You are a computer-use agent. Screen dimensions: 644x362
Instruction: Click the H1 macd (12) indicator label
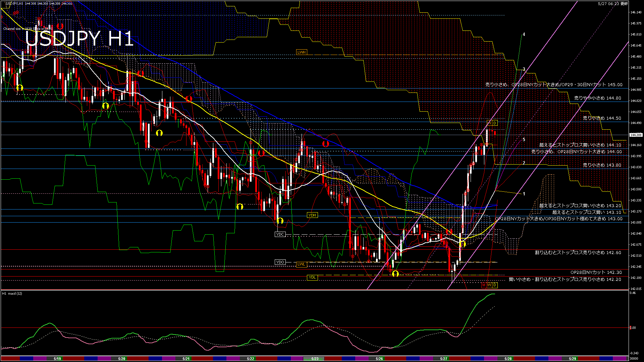pyautogui.click(x=12, y=293)
